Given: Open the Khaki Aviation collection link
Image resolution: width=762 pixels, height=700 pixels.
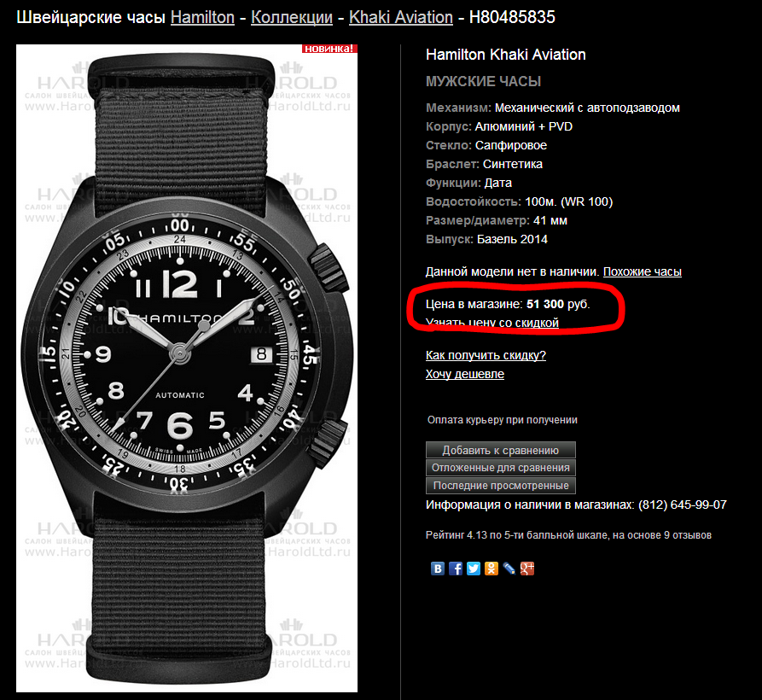Looking at the screenshot, I should click(401, 17).
